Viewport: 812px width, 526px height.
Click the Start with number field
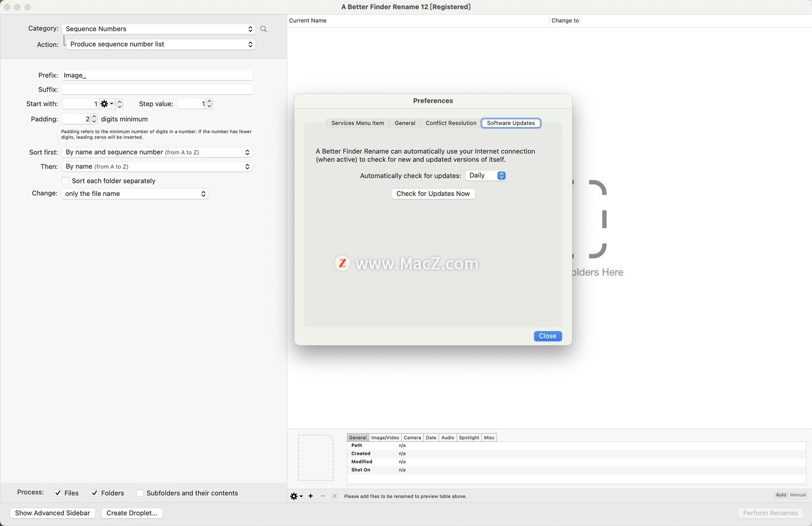tap(80, 104)
